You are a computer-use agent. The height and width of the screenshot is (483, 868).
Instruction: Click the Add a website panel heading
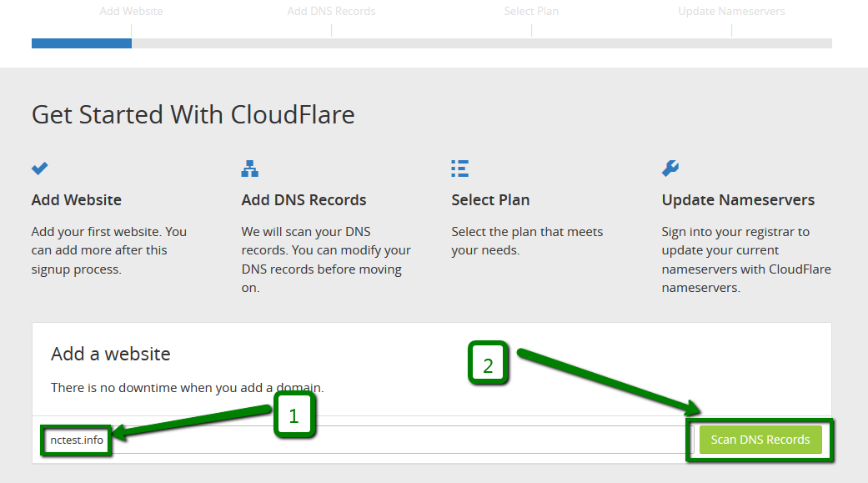111,354
